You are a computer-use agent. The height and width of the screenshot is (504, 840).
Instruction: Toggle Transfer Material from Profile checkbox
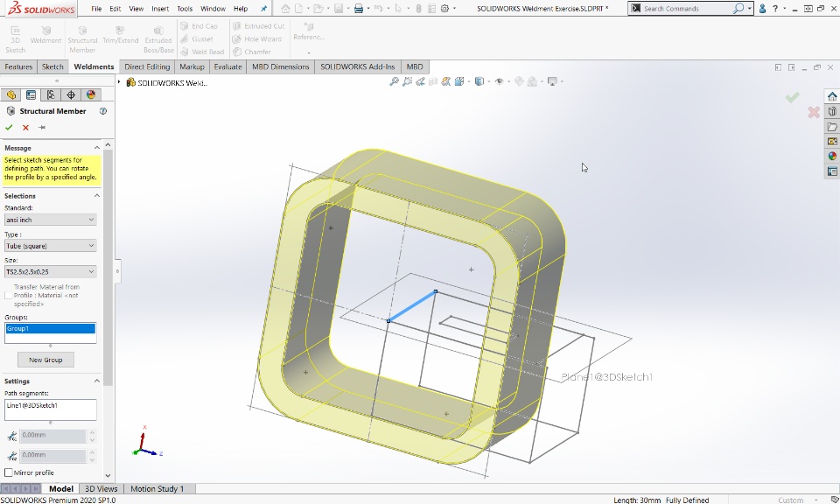9,295
